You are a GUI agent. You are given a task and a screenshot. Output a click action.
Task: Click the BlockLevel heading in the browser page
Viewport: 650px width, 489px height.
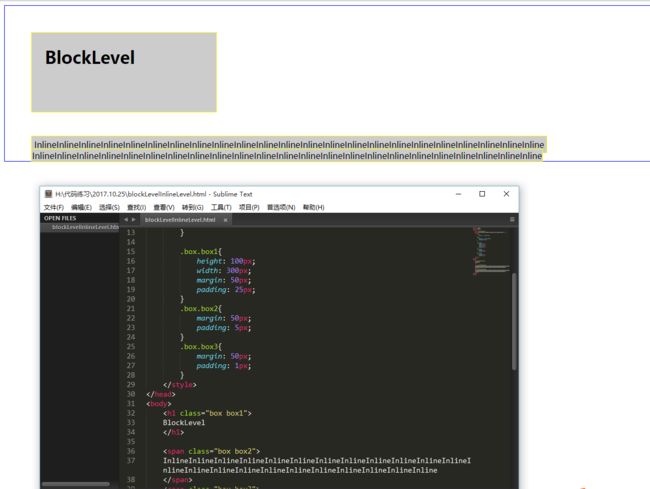click(90, 58)
